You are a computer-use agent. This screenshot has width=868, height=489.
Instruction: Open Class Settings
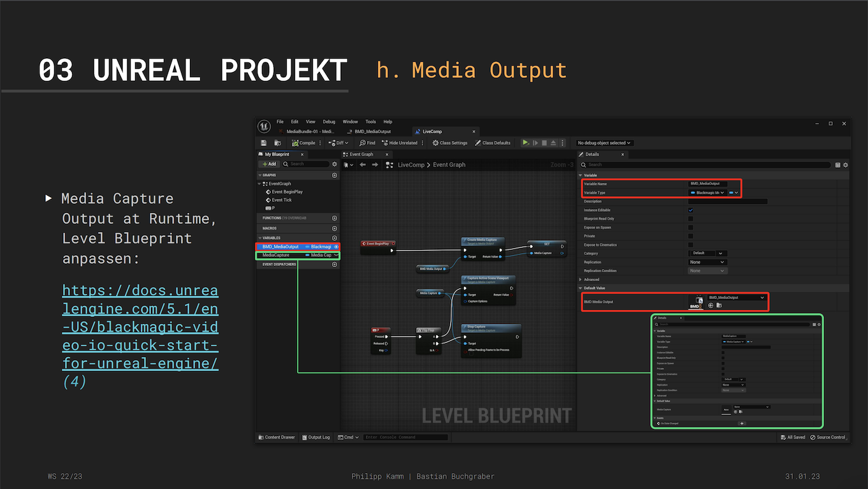pos(450,143)
